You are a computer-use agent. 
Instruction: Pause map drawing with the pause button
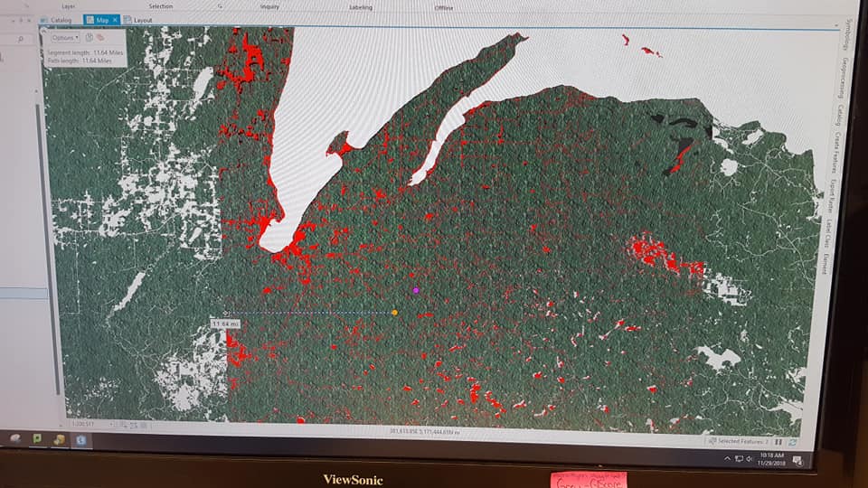click(x=778, y=442)
